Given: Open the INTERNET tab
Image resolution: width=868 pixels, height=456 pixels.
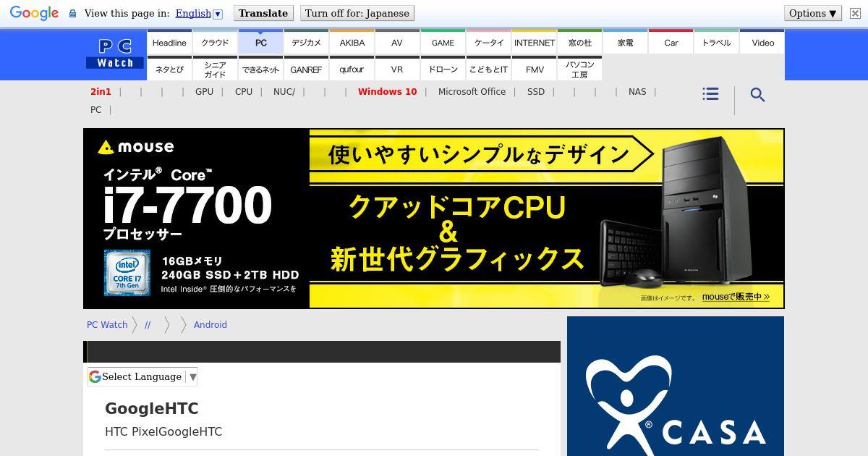Looking at the screenshot, I should coord(534,42).
